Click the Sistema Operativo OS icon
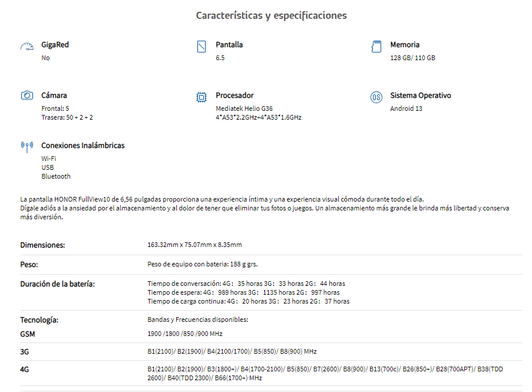 click(376, 97)
